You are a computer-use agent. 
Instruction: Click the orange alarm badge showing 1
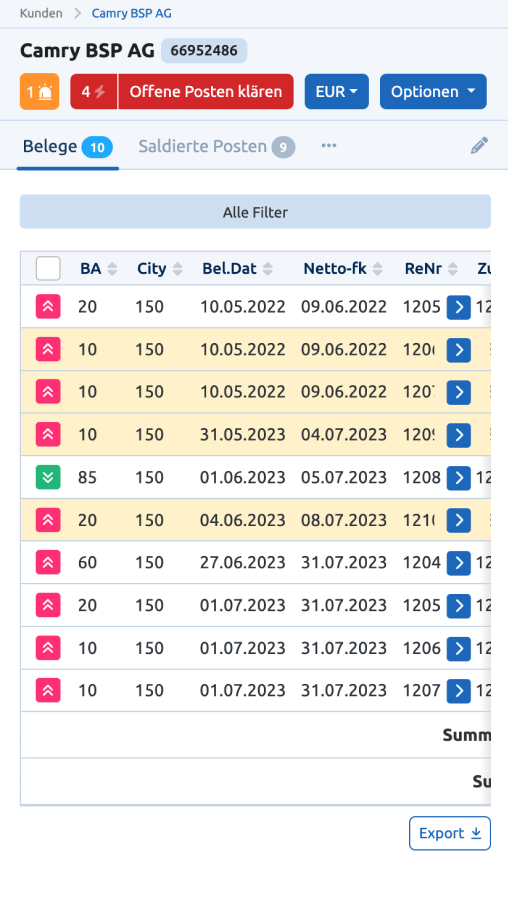point(40,92)
